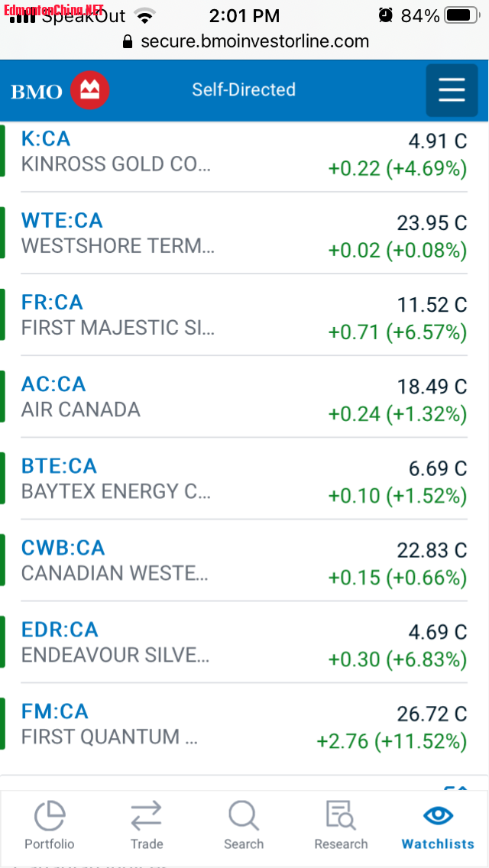Open the Research document icon
489x868 pixels.
340,816
